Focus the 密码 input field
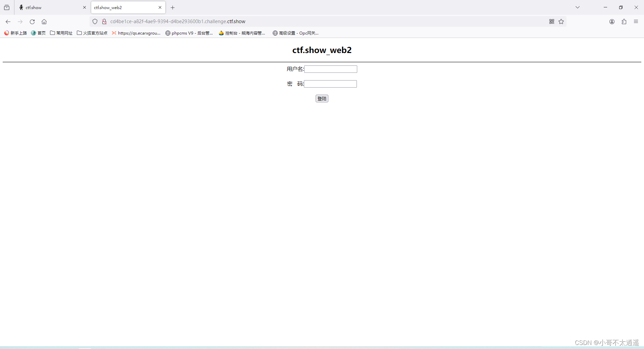This screenshot has height=349, width=644. click(x=330, y=84)
